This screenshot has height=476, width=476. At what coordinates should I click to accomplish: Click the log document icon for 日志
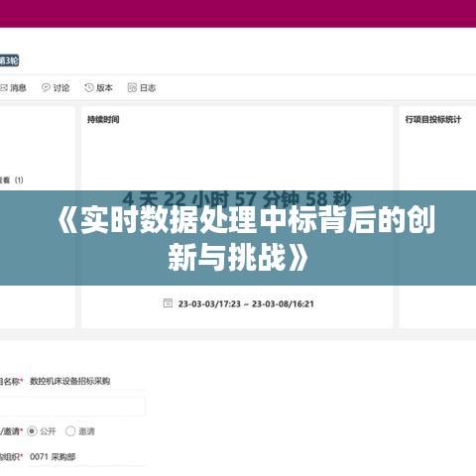(x=132, y=87)
